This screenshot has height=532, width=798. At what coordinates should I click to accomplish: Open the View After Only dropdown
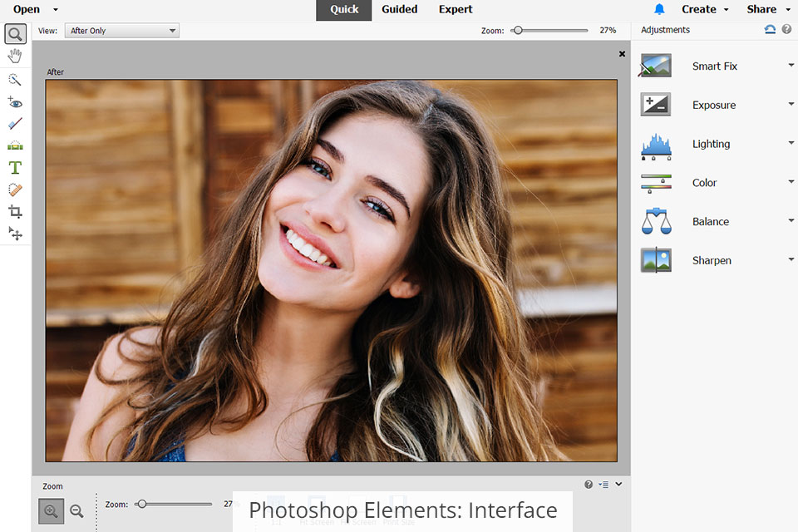tap(122, 31)
